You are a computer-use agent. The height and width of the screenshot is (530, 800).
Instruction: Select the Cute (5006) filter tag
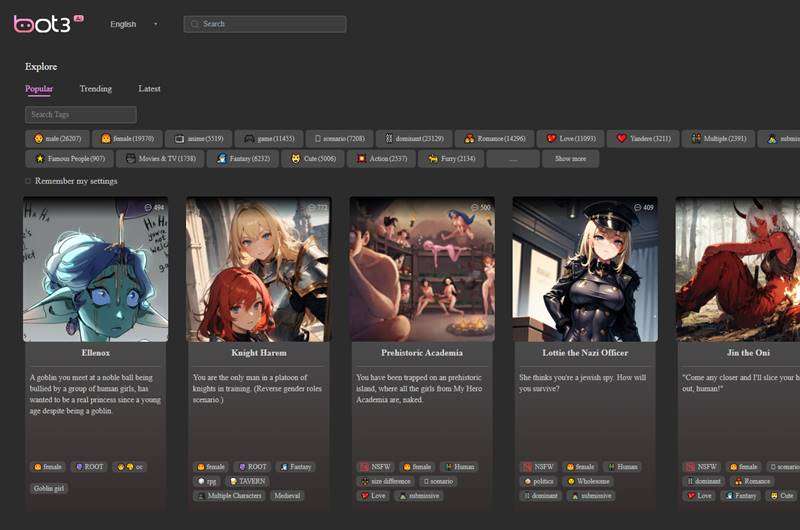click(x=313, y=159)
